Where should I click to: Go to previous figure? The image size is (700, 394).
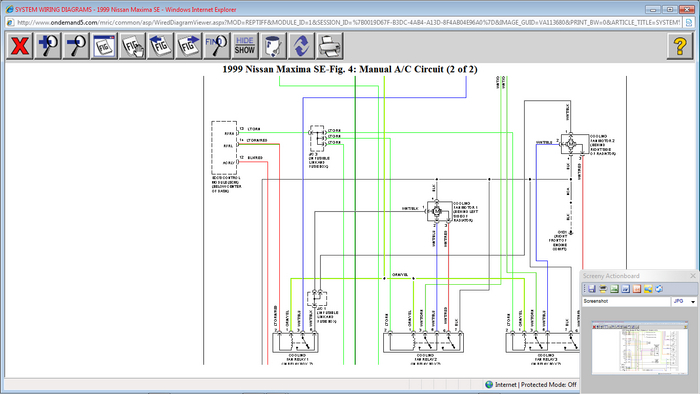(x=160, y=46)
